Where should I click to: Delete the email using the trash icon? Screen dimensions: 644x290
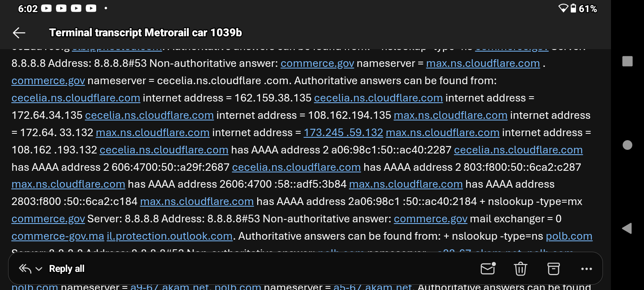pyautogui.click(x=520, y=269)
